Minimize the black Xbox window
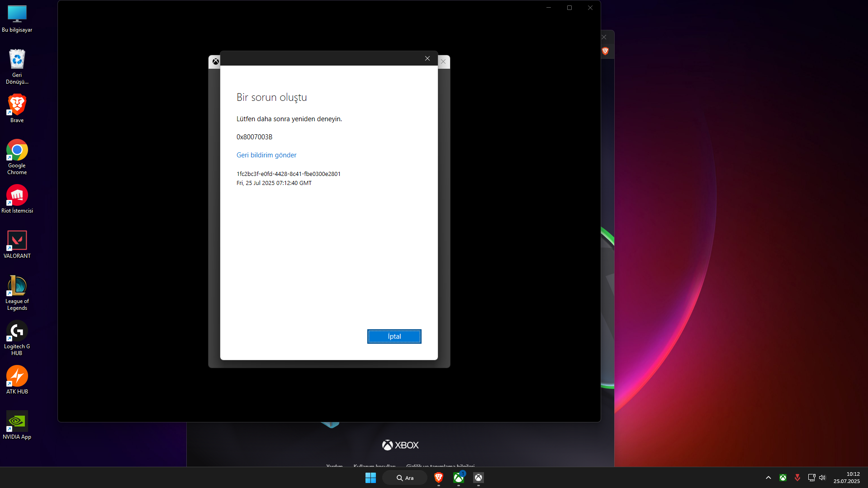 (x=549, y=8)
